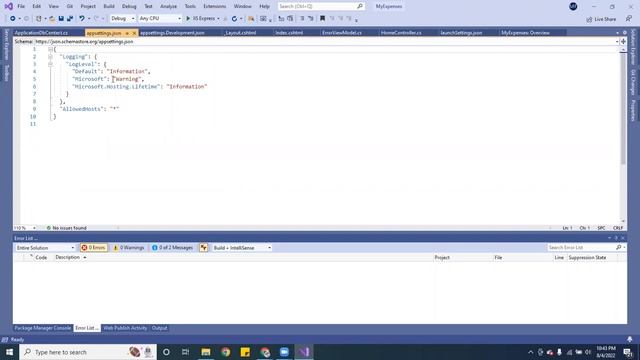Open the IIS Express target dropdown arrow
The width and height of the screenshot is (640, 360).
[x=218, y=18]
